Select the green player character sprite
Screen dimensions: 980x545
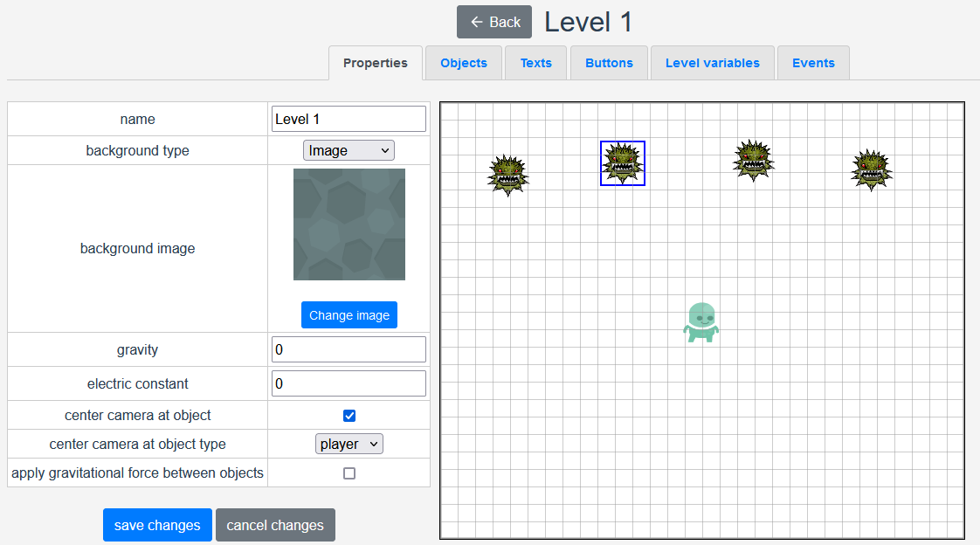coord(701,322)
